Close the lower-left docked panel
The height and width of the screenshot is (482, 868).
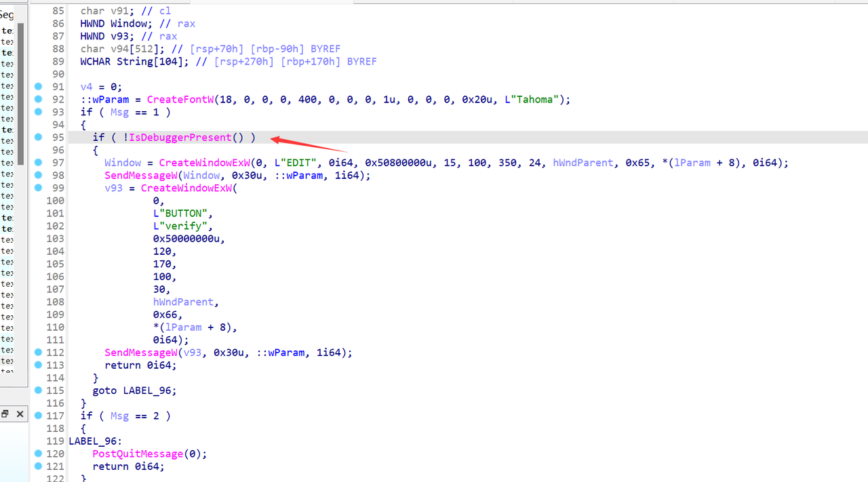pyautogui.click(x=20, y=414)
